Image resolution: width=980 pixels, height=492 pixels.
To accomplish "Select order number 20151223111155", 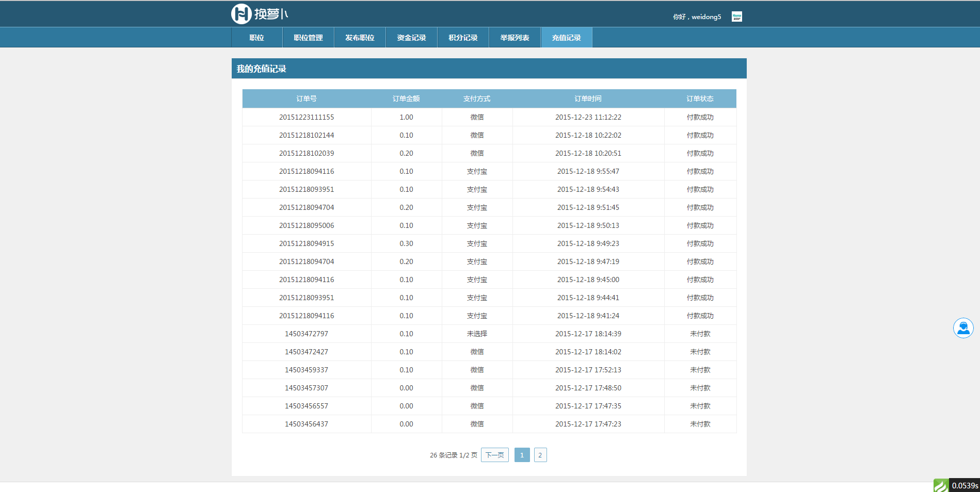I will pyautogui.click(x=307, y=117).
